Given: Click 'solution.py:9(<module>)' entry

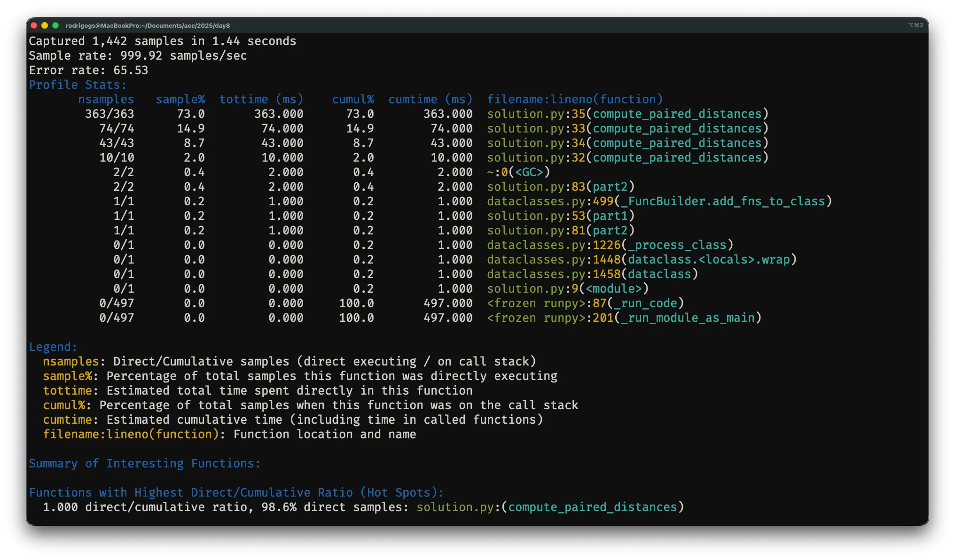Looking at the screenshot, I should click(568, 289).
